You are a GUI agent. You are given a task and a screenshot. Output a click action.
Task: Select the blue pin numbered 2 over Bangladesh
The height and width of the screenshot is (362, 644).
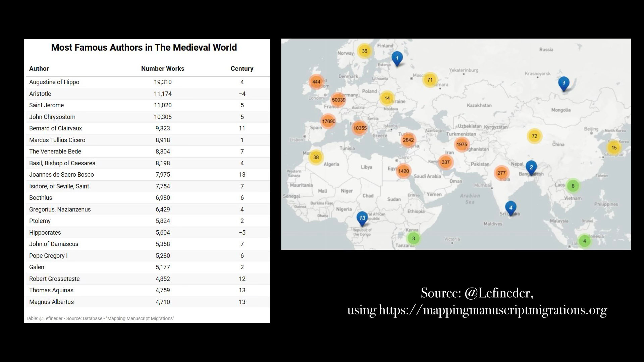click(x=531, y=168)
